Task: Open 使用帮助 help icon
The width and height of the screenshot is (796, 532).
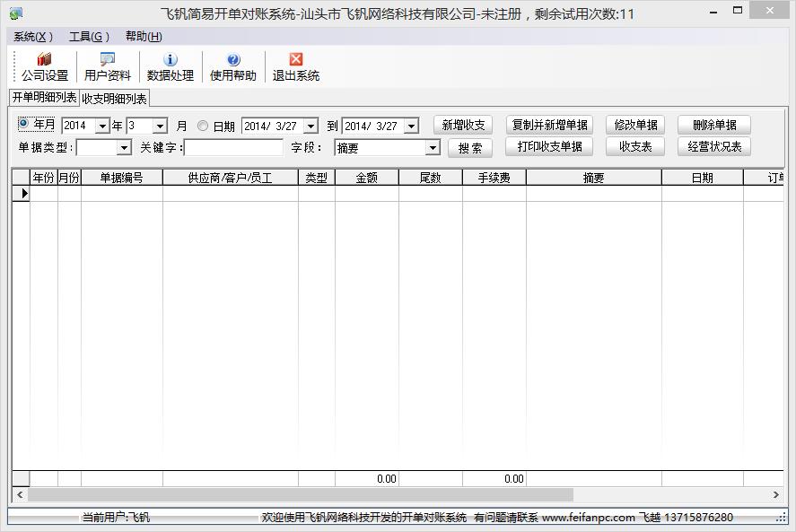Action: [233, 67]
